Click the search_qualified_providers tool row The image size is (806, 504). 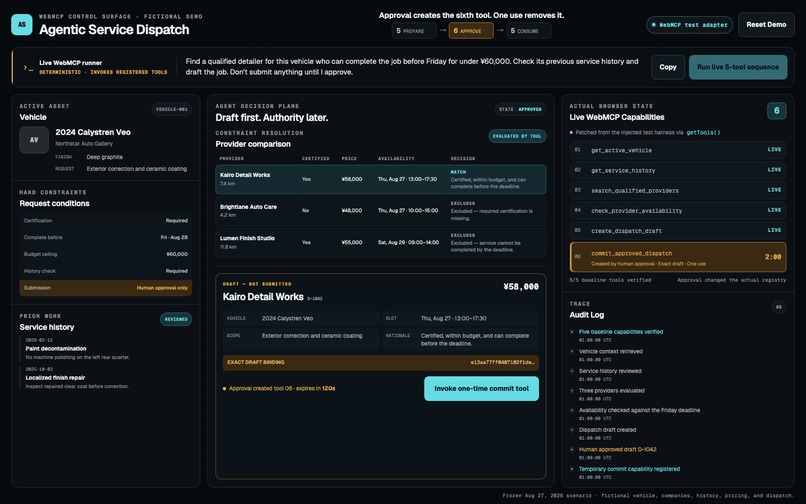point(677,190)
